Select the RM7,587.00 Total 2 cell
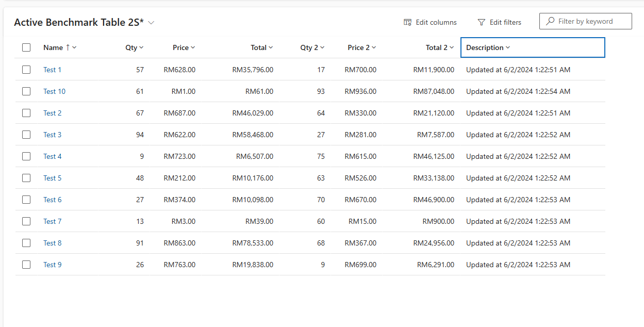644x327 pixels. point(436,135)
